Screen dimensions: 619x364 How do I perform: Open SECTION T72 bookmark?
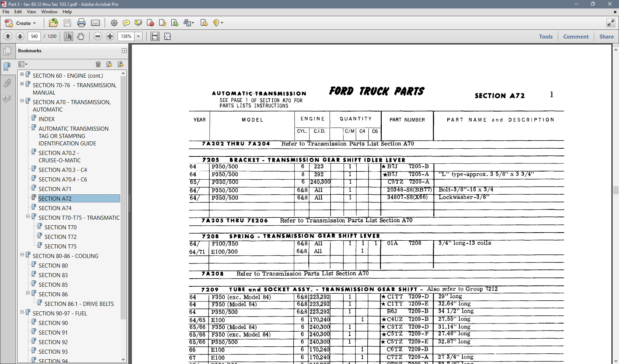[x=60, y=237]
